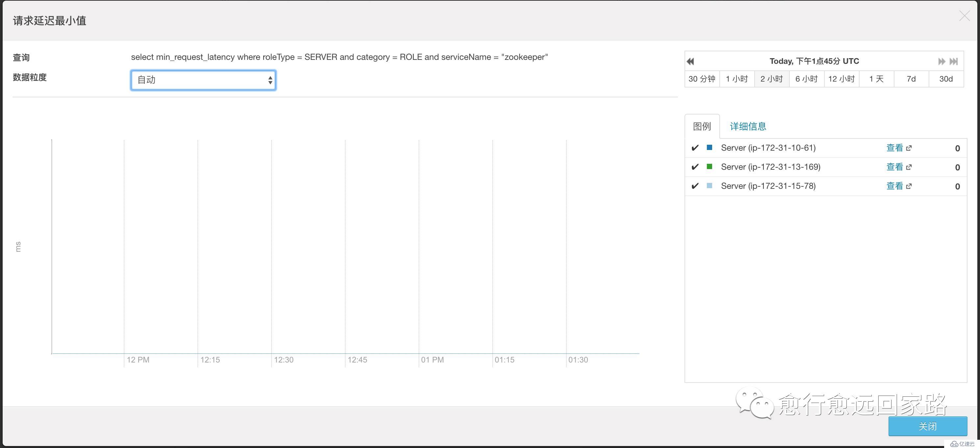
Task: Open 查看 link for ip-172-31-13-169
Action: pyautogui.click(x=894, y=167)
